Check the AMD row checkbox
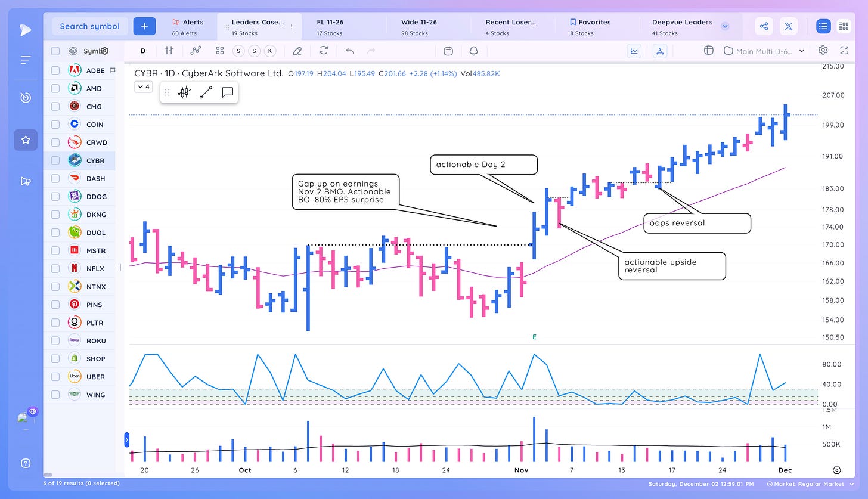The width and height of the screenshot is (868, 499). 55,88
